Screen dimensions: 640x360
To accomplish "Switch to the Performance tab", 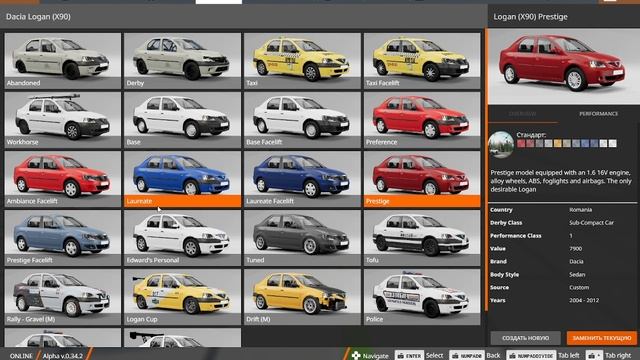I will (598, 114).
